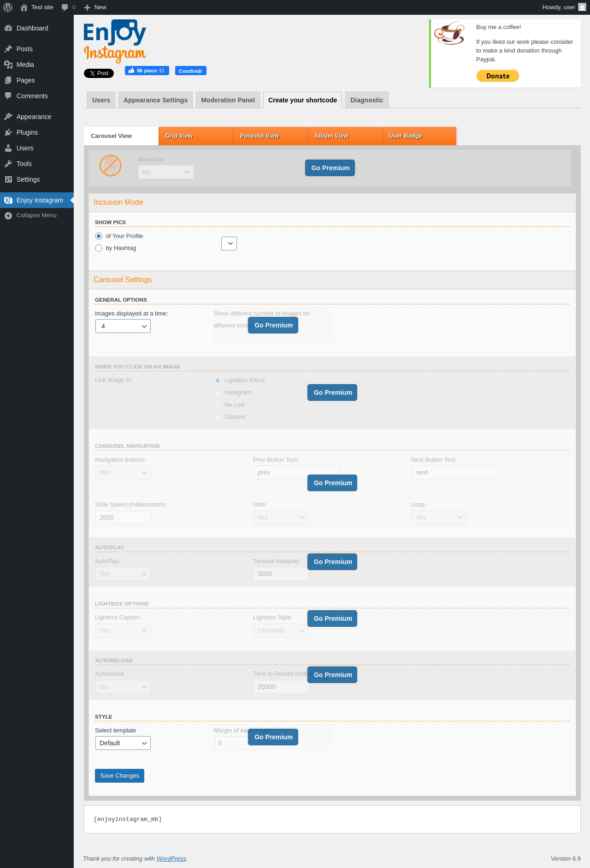
Task: Open Images displayed at a time dropdown
Action: [123, 326]
